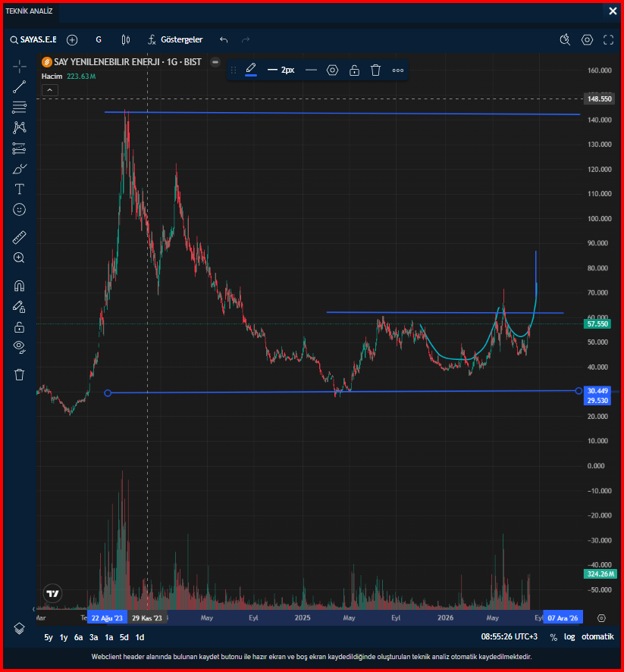624x672 pixels.
Task: Delete the selected line drawing
Action: point(375,70)
